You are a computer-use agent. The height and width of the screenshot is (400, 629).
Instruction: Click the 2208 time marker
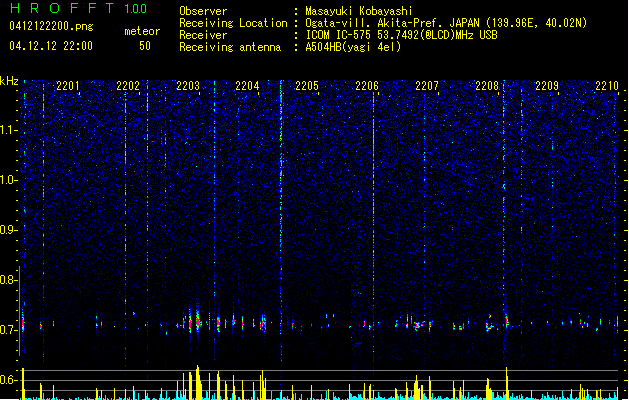coord(487,86)
